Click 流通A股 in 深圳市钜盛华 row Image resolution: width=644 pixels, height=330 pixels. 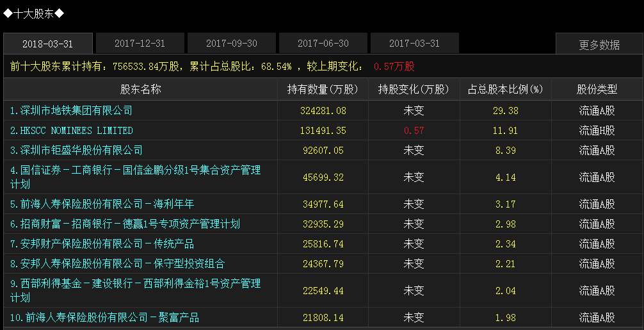pyautogui.click(x=597, y=150)
